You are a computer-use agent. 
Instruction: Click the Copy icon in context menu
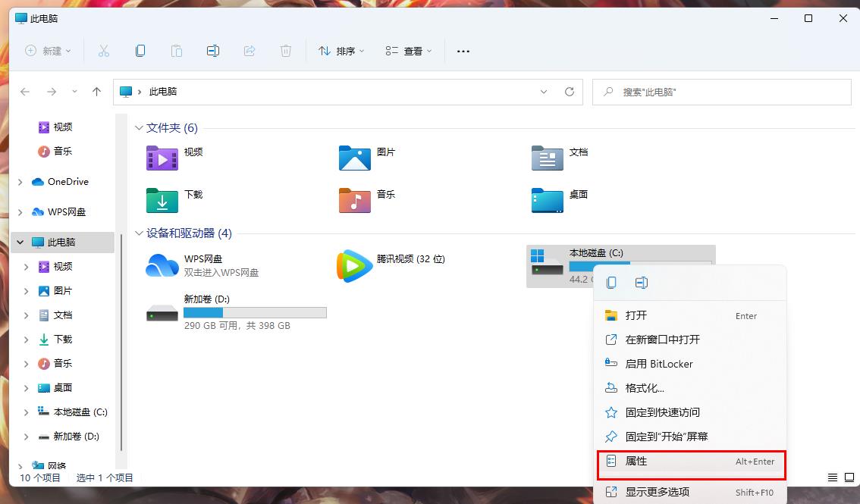pos(611,283)
